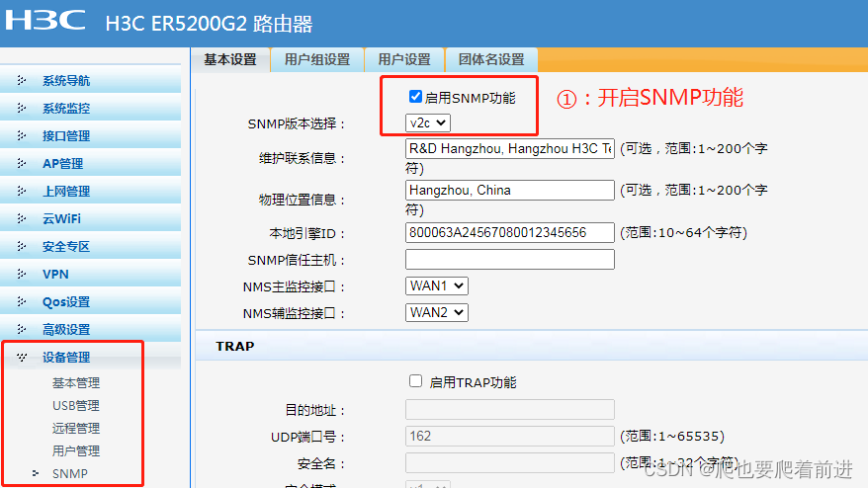Click the 维护联系信息 input field
This screenshot has width=868, height=488.
pos(510,149)
